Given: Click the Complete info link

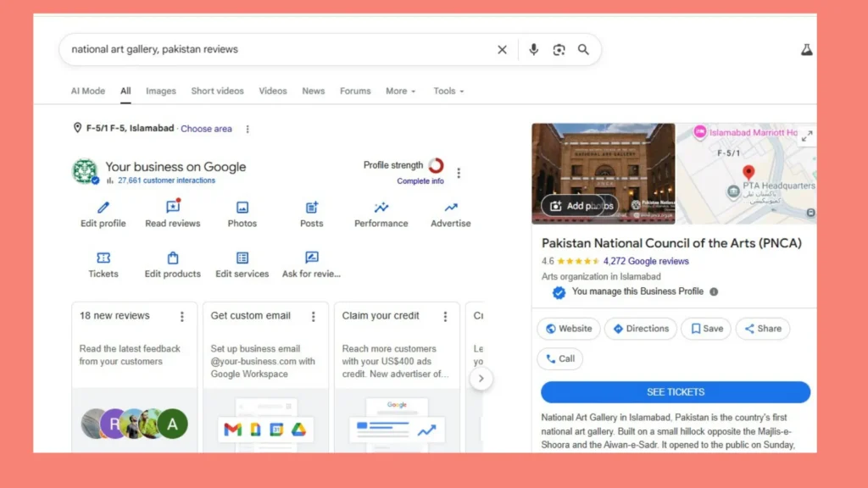Looking at the screenshot, I should (x=420, y=181).
